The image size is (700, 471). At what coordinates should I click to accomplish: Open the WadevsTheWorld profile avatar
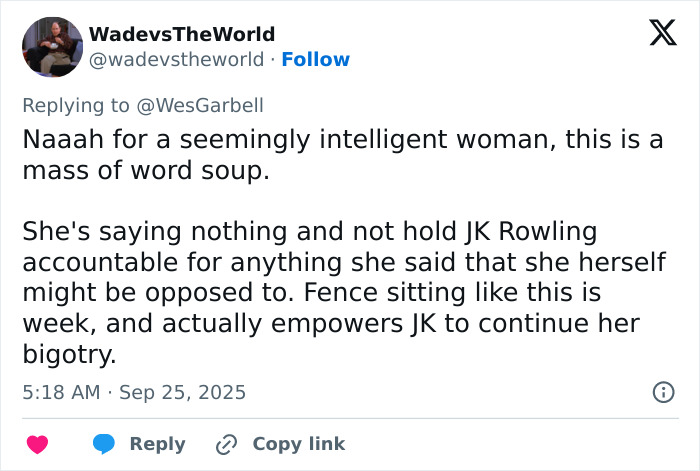[x=52, y=47]
